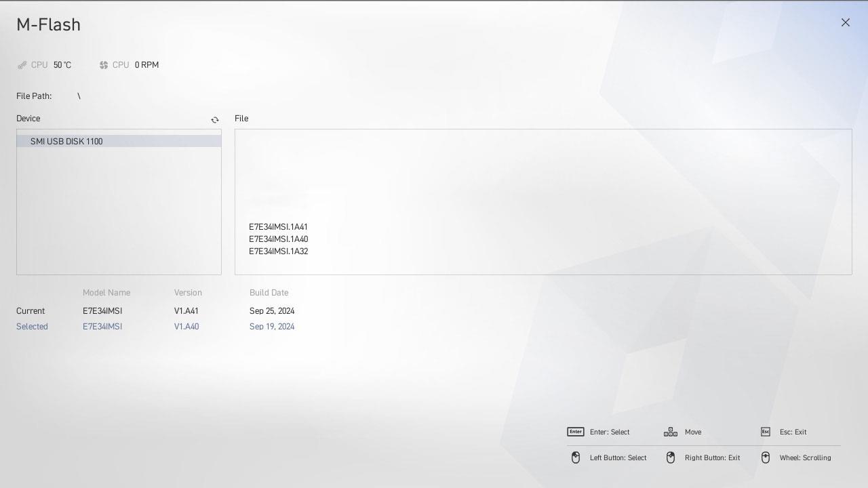The height and width of the screenshot is (488, 868).
Task: Refresh the device list
Action: [x=215, y=120]
